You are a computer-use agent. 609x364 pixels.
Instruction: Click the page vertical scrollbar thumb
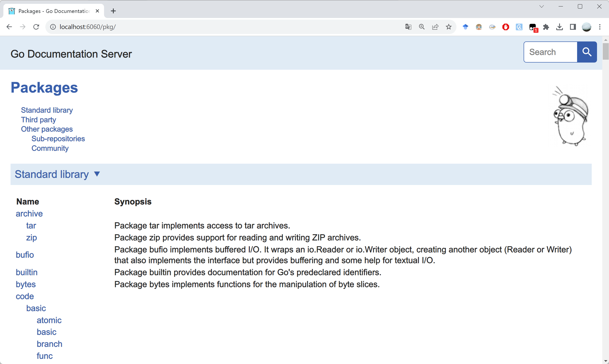[x=605, y=51]
